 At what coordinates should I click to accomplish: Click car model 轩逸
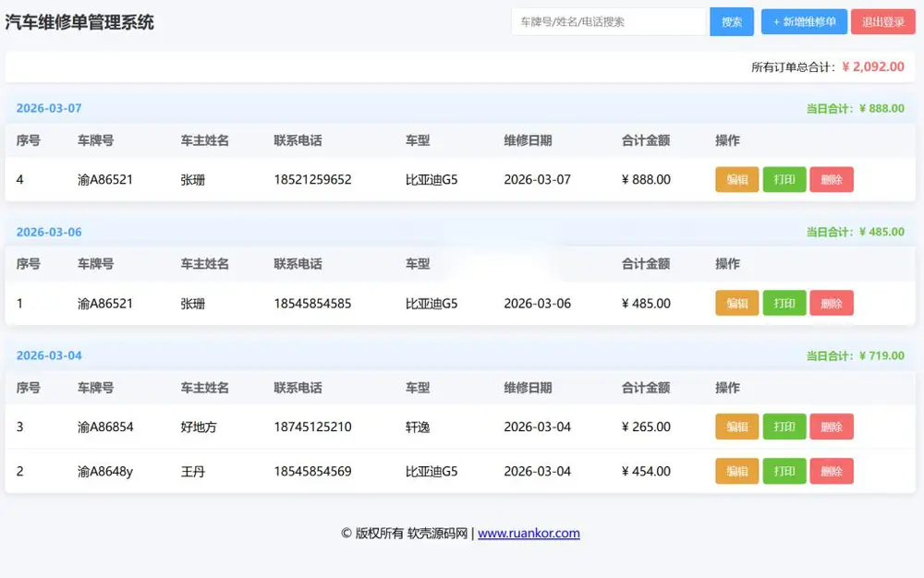tap(418, 427)
